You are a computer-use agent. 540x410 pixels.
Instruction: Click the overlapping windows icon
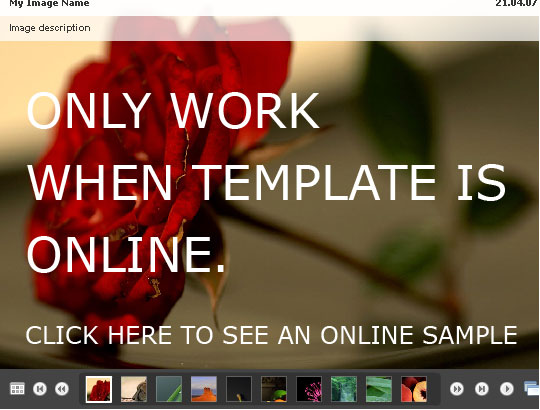click(x=532, y=388)
